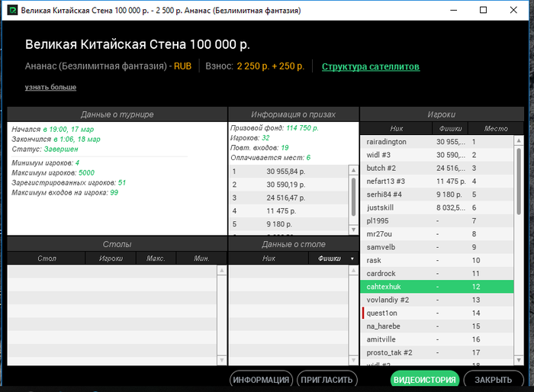Sort players list by Фишки column
This screenshot has width=534, height=392.
450,128
